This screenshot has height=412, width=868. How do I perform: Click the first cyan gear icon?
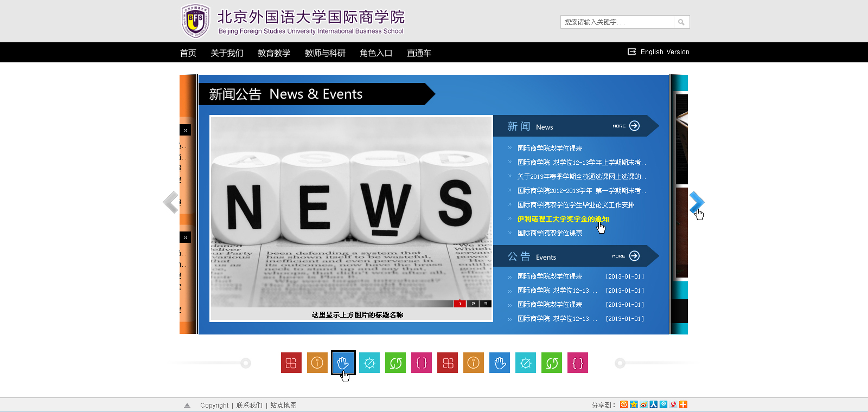click(369, 363)
